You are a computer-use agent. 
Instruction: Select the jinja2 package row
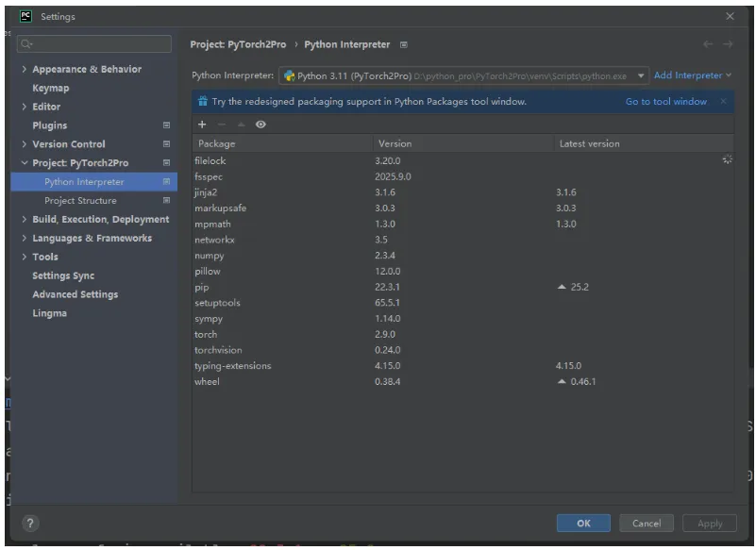coord(462,192)
